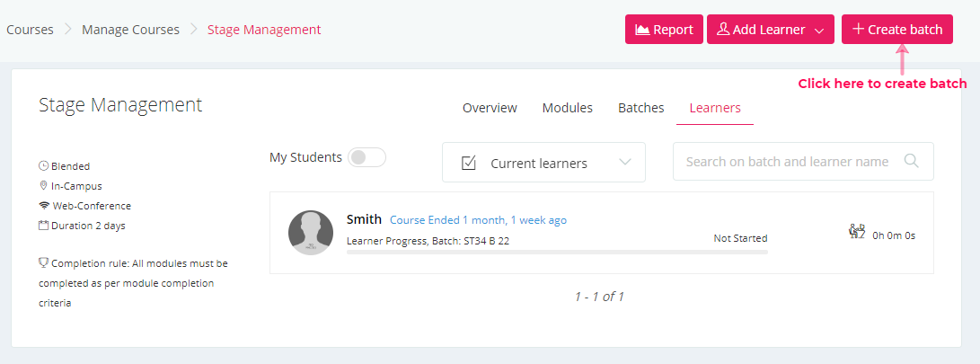
Task: Click Smith's learner progress bar
Action: (557, 252)
